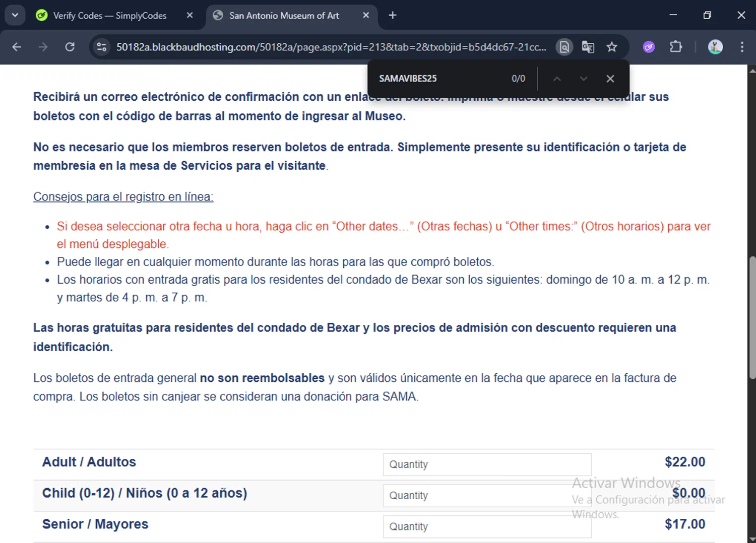The width and height of the screenshot is (756, 543).
Task: Click the red 'Si desea seleccionar otra fecha' bullet
Action: click(x=384, y=235)
